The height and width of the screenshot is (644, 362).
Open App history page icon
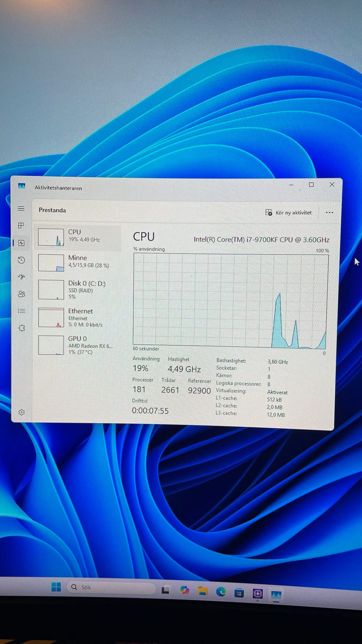tap(21, 260)
